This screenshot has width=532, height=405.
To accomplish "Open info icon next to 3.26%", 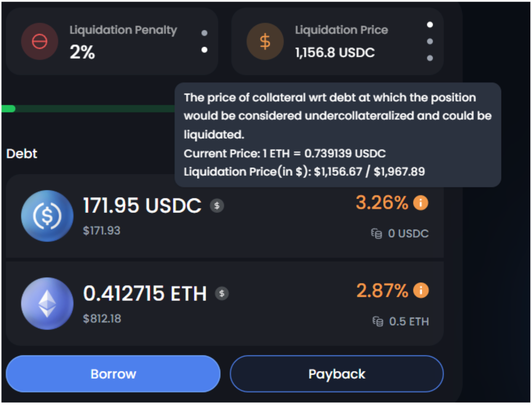I will (x=421, y=203).
